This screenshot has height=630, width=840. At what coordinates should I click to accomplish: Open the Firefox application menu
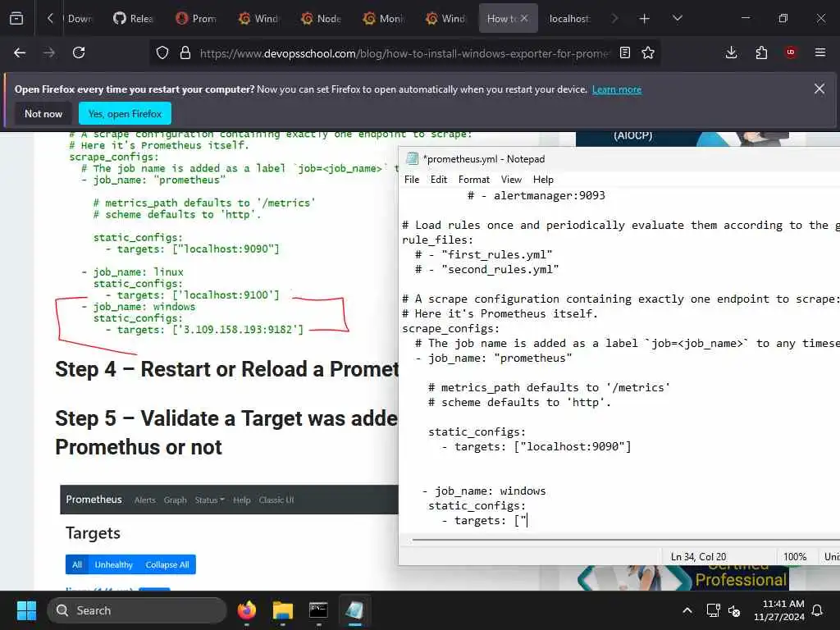(820, 52)
